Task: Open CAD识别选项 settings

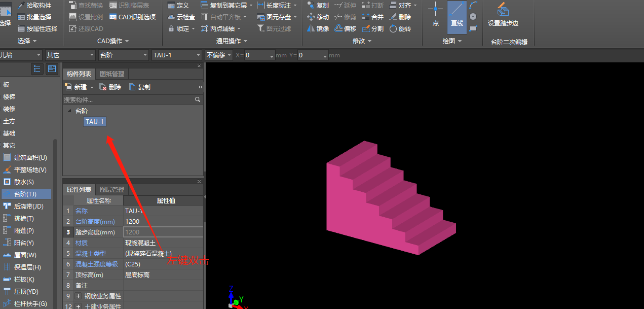Action: pos(132,17)
